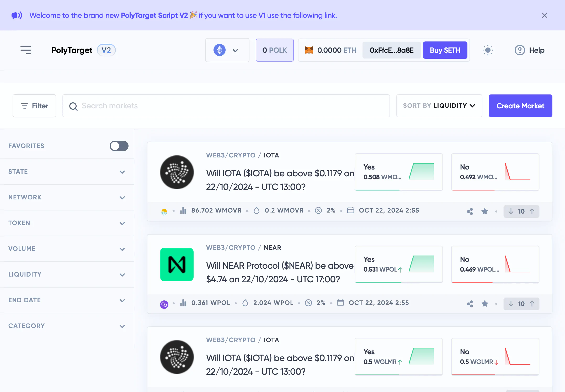Click liquidity drop icon beside 0.2 WMOVR
Image resolution: width=565 pixels, height=392 pixels.
coord(257,210)
